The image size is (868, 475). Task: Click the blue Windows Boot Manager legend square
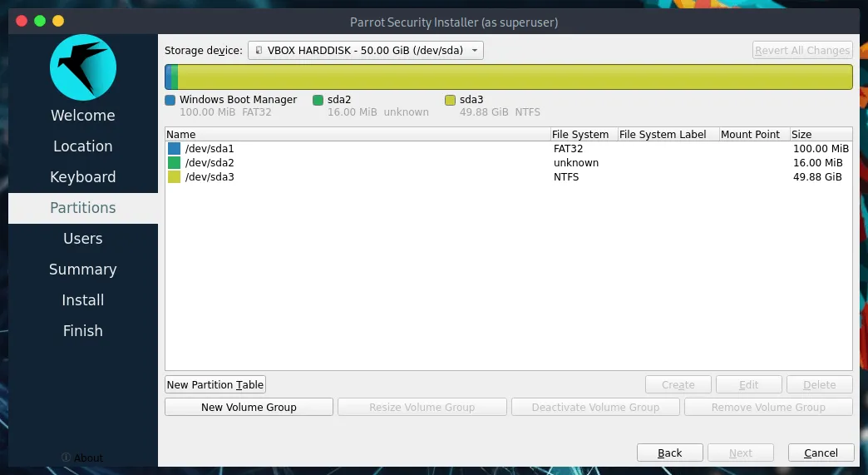(x=170, y=100)
